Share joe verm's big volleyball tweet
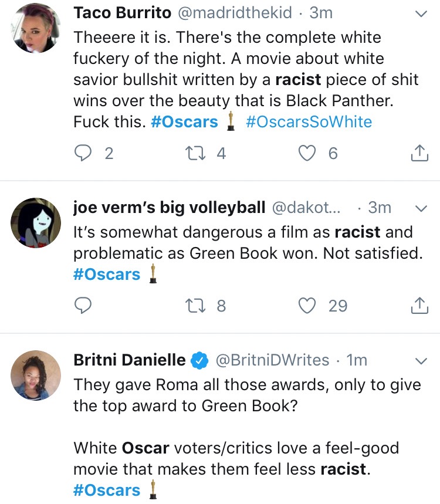440x504 pixels. (419, 305)
